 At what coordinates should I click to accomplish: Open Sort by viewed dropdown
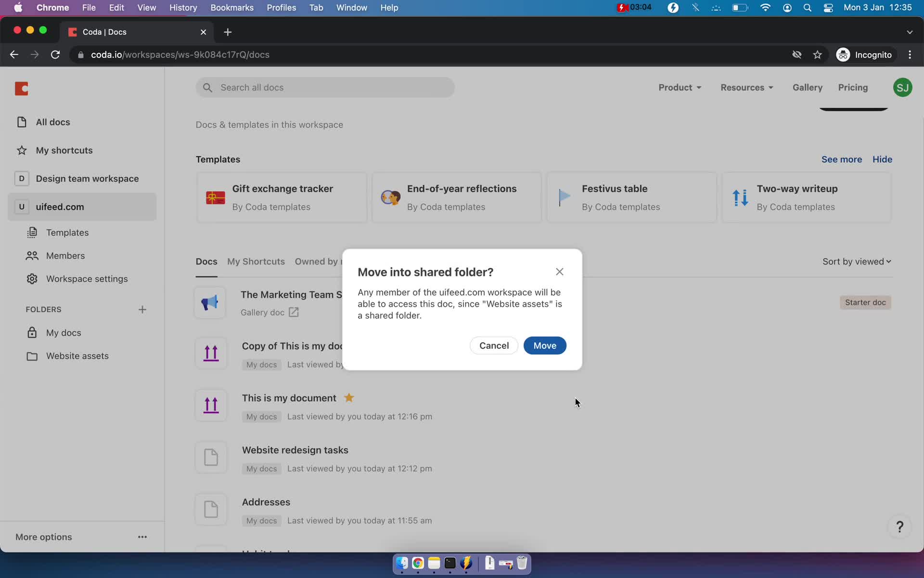click(857, 262)
